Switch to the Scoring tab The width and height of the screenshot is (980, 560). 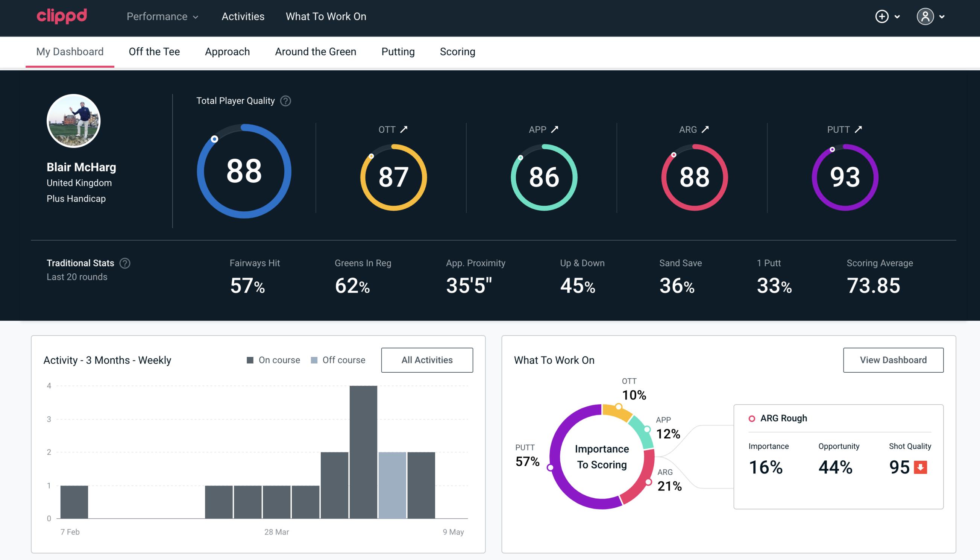pyautogui.click(x=458, y=51)
